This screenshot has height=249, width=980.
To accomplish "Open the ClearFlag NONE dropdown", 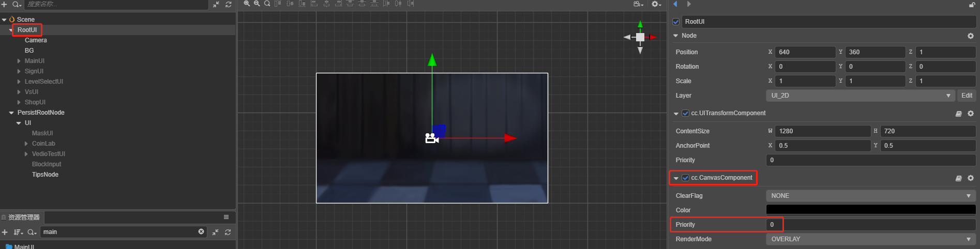I will click(871, 196).
